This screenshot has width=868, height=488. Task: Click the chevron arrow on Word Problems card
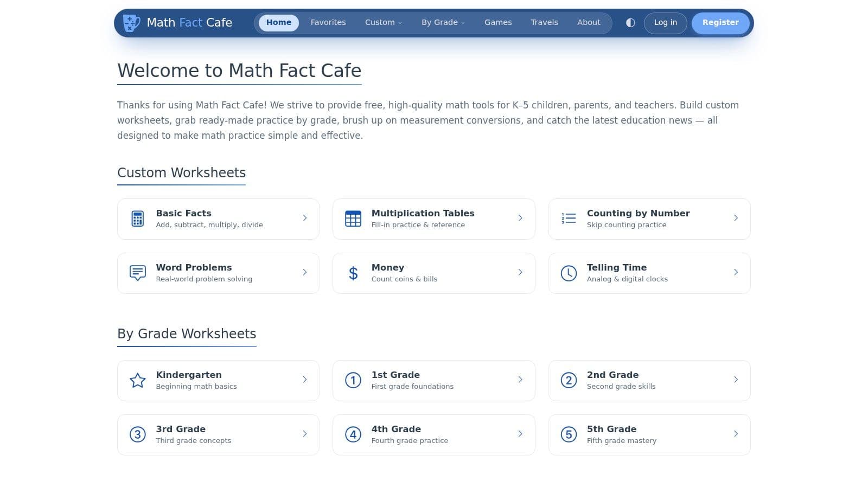tap(305, 272)
